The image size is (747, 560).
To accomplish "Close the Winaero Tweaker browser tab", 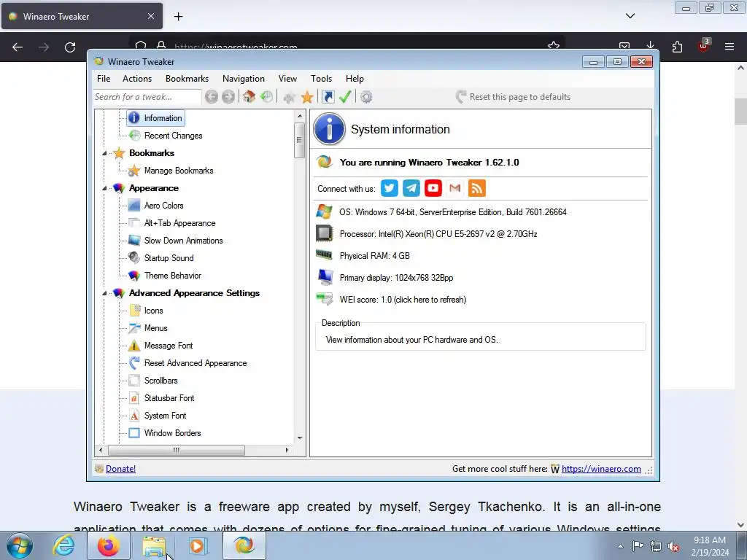I will tap(151, 16).
